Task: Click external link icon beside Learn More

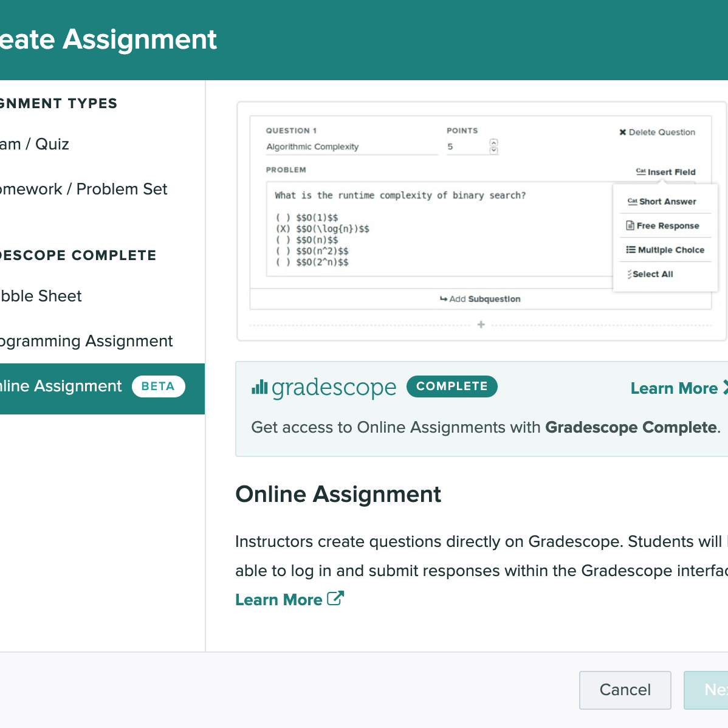Action: pyautogui.click(x=335, y=598)
